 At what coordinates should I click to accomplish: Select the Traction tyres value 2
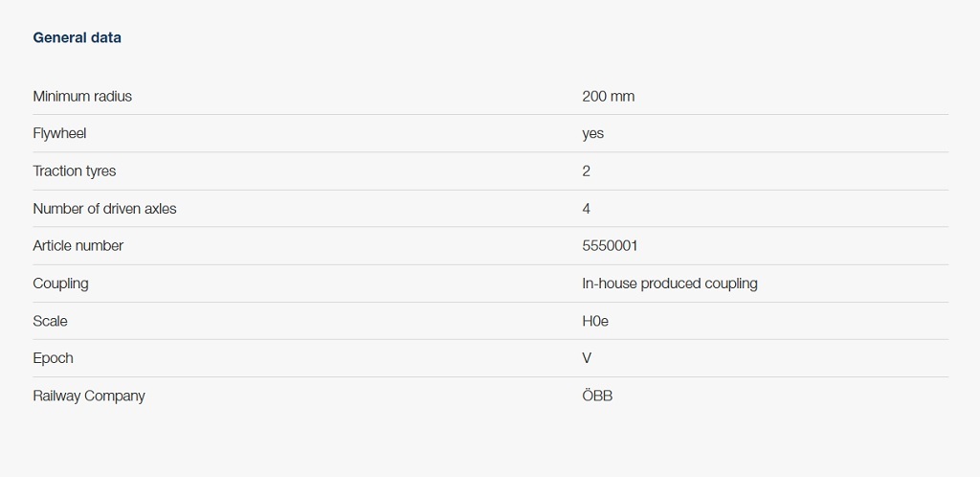[x=586, y=170]
